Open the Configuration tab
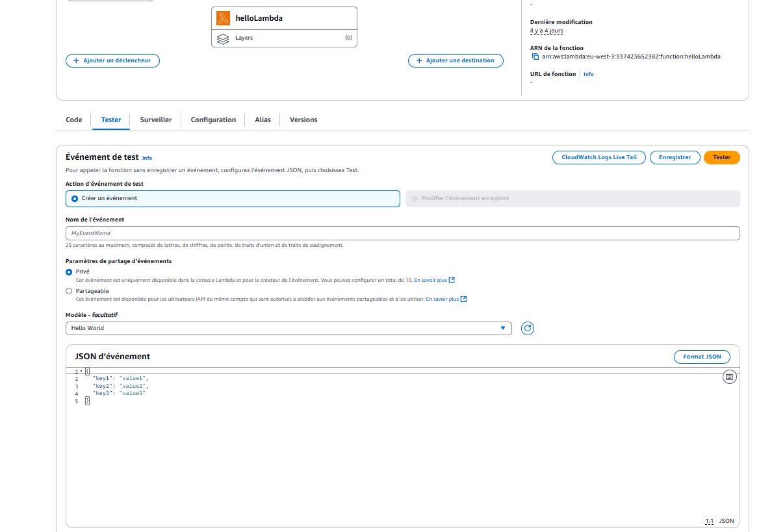This screenshot has width=759, height=532. click(x=213, y=120)
